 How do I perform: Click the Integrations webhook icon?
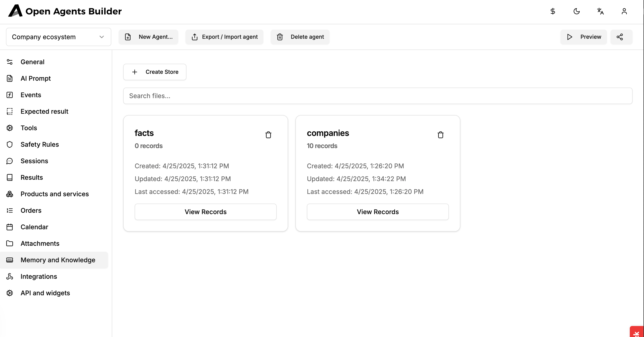click(x=9, y=276)
